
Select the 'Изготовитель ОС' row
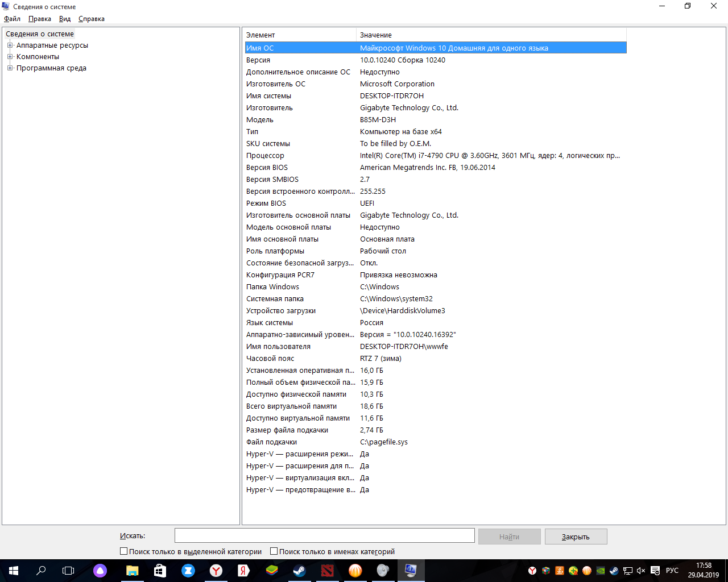[436, 84]
